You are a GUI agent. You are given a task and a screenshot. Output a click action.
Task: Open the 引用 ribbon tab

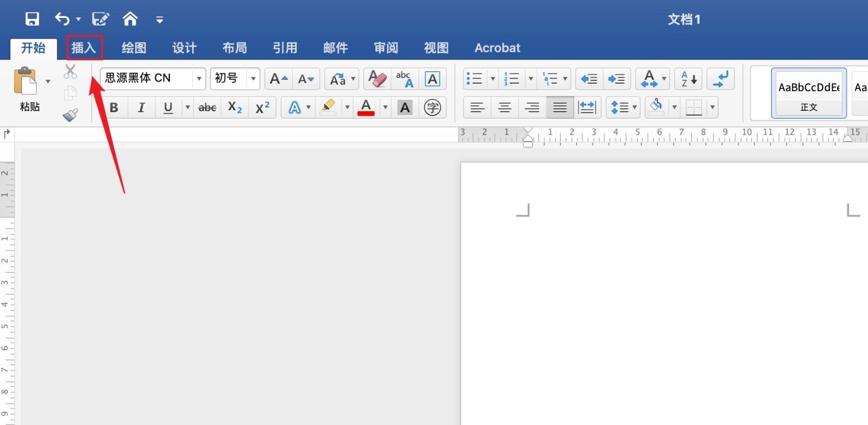click(285, 48)
